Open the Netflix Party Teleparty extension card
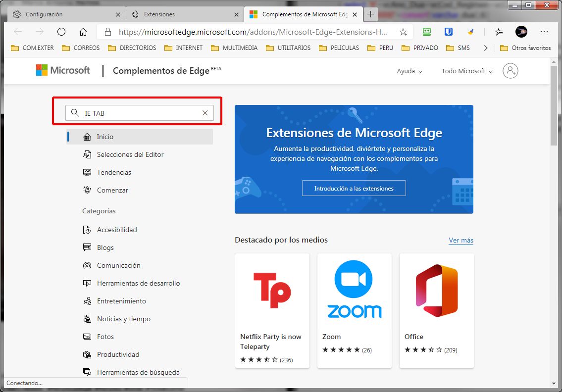 pos(272,311)
